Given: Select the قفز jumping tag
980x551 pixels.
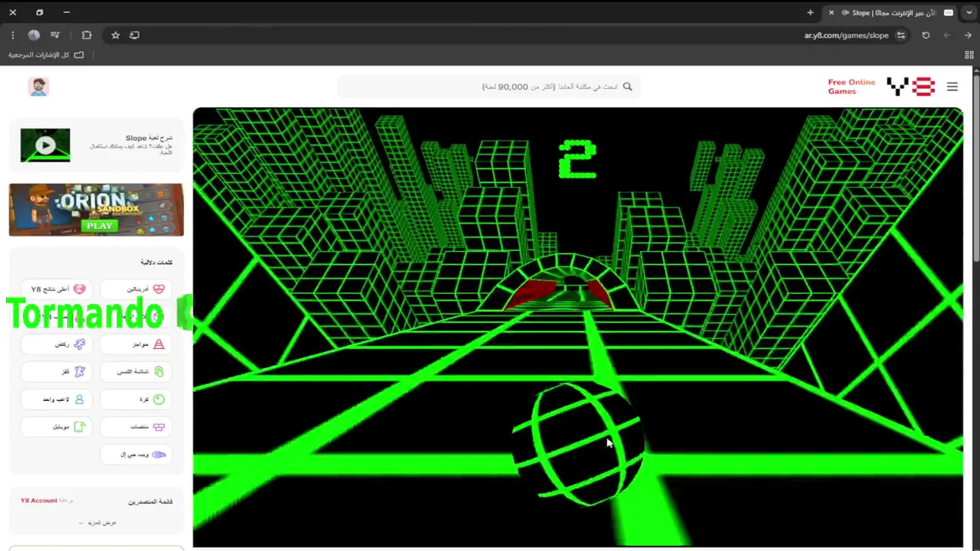Looking at the screenshot, I should (x=57, y=372).
